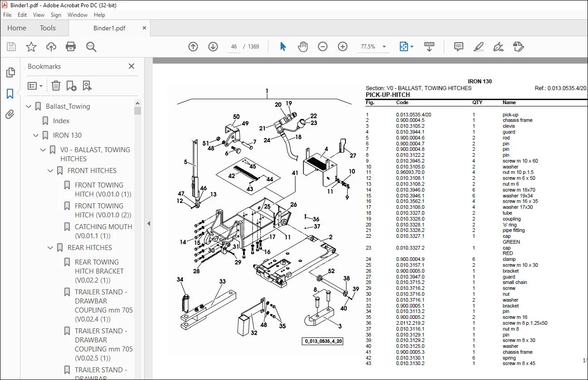Jump to the Index bookmark
This screenshot has width=588, height=380.
(x=61, y=121)
